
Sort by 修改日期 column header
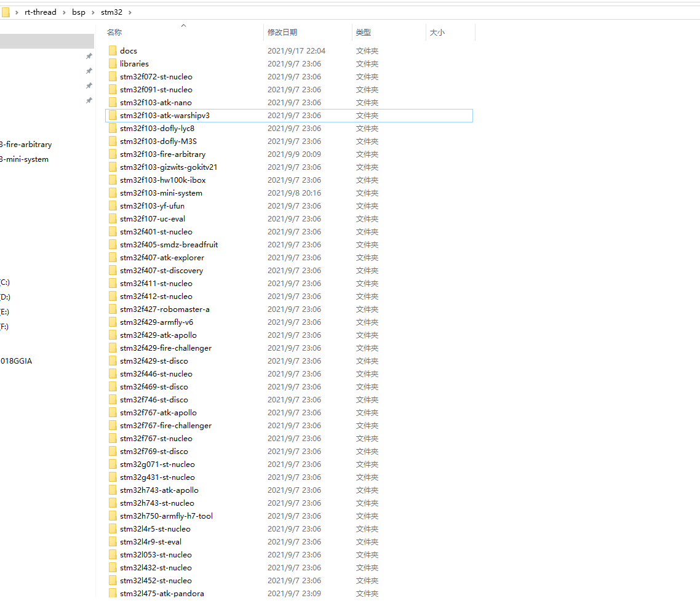282,32
